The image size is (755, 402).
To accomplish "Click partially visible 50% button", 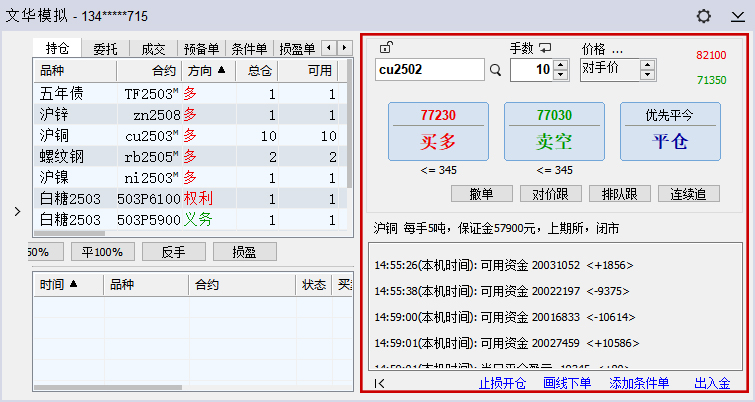I will tap(45, 252).
